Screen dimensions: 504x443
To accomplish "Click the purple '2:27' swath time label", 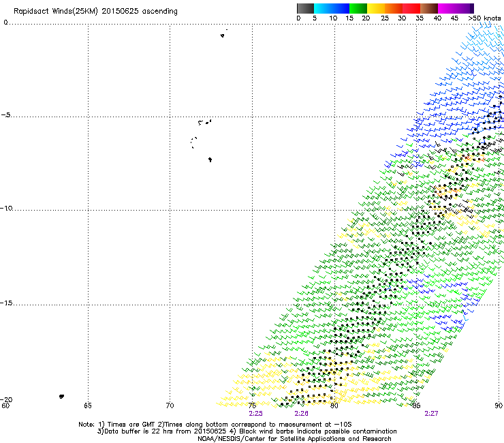I will tap(431, 414).
